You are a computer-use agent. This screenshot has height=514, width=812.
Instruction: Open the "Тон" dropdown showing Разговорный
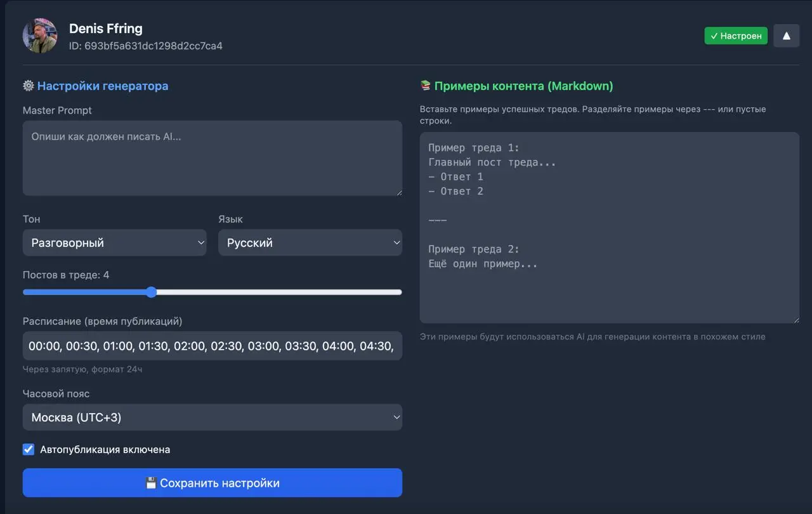(x=114, y=242)
